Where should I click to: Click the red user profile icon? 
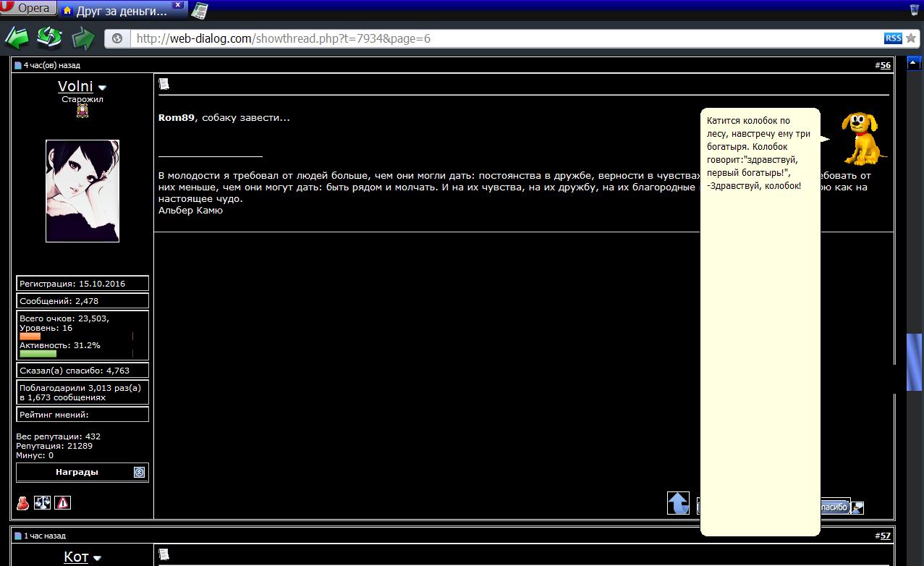23,502
